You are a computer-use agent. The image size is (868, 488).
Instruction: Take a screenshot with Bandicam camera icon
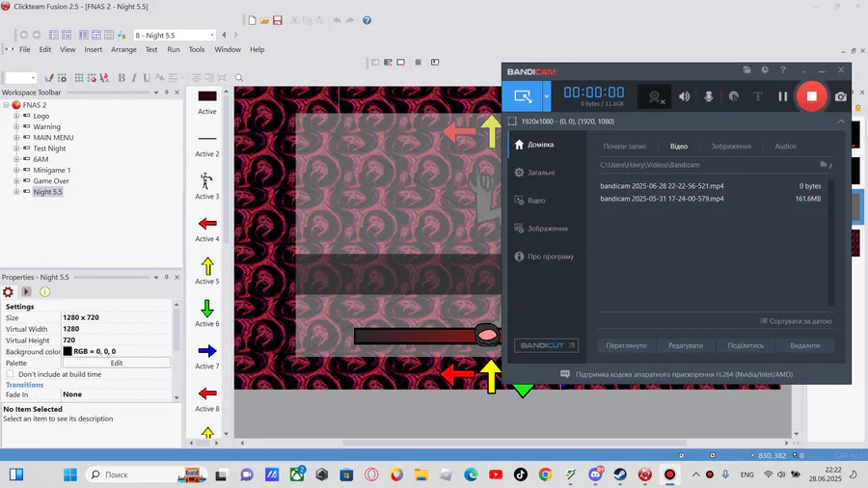(840, 96)
